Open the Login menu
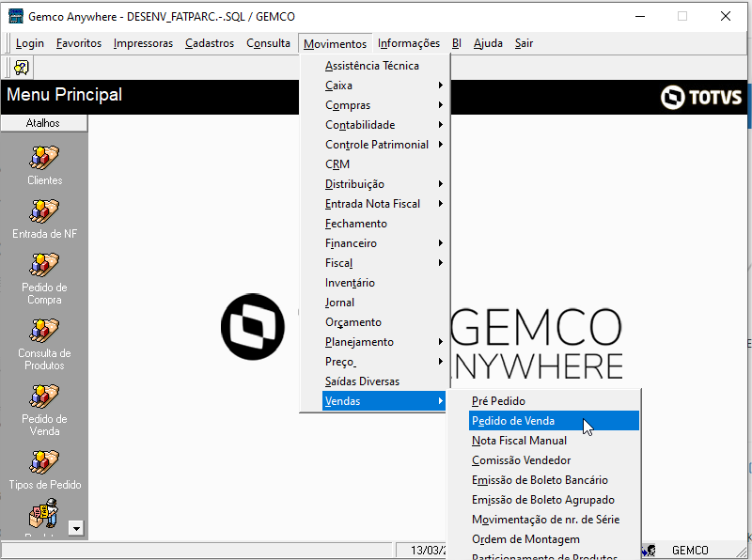This screenshot has height=560, width=752. [x=30, y=43]
